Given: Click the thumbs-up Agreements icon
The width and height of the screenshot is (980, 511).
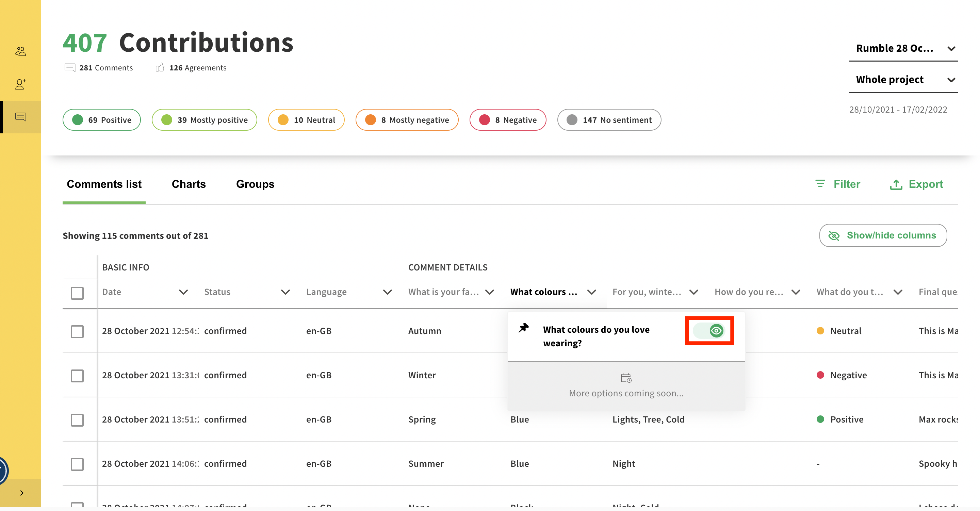Looking at the screenshot, I should click(160, 68).
